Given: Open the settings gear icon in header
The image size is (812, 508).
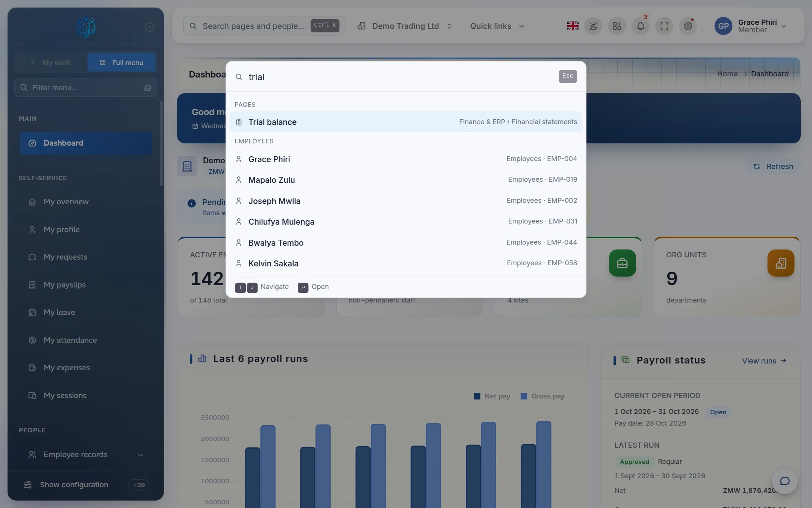Looking at the screenshot, I should [x=688, y=26].
